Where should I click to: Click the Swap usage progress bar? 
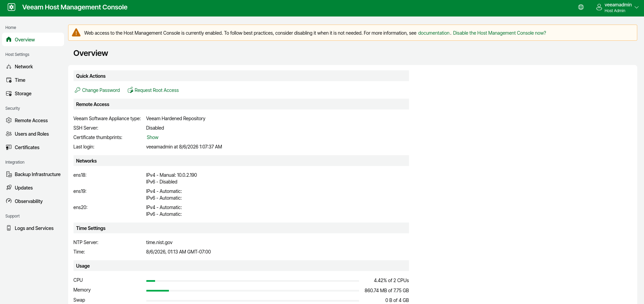(253, 301)
